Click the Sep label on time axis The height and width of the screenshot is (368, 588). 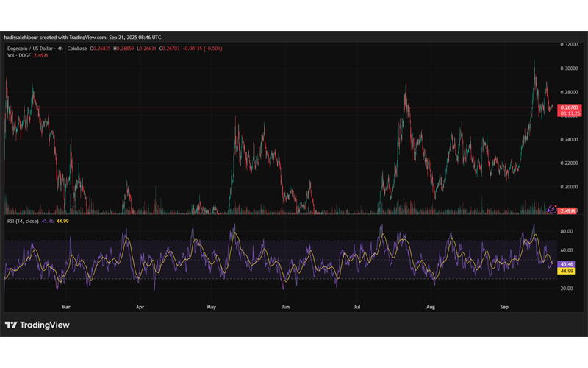tap(504, 304)
